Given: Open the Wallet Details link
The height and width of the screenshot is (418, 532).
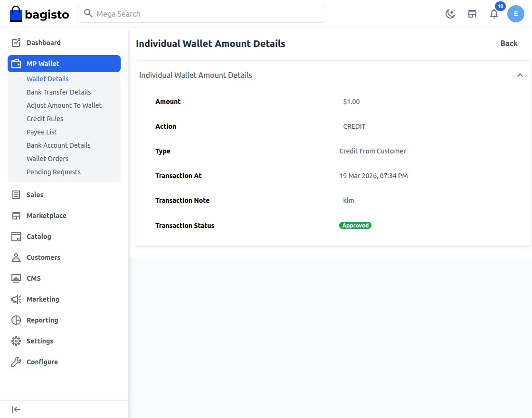Looking at the screenshot, I should click(x=47, y=78).
